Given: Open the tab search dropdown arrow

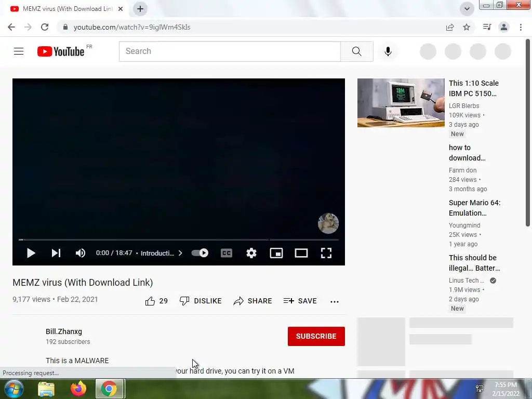Looking at the screenshot, I should click(467, 9).
